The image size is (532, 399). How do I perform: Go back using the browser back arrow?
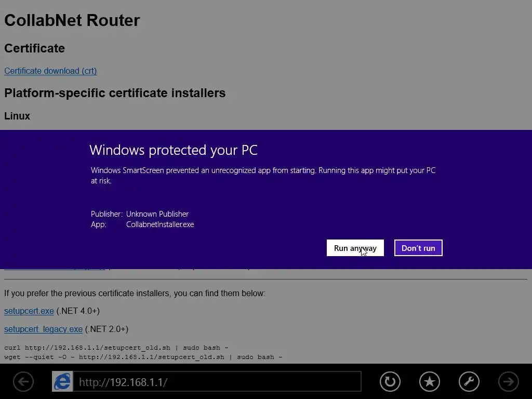(23, 382)
